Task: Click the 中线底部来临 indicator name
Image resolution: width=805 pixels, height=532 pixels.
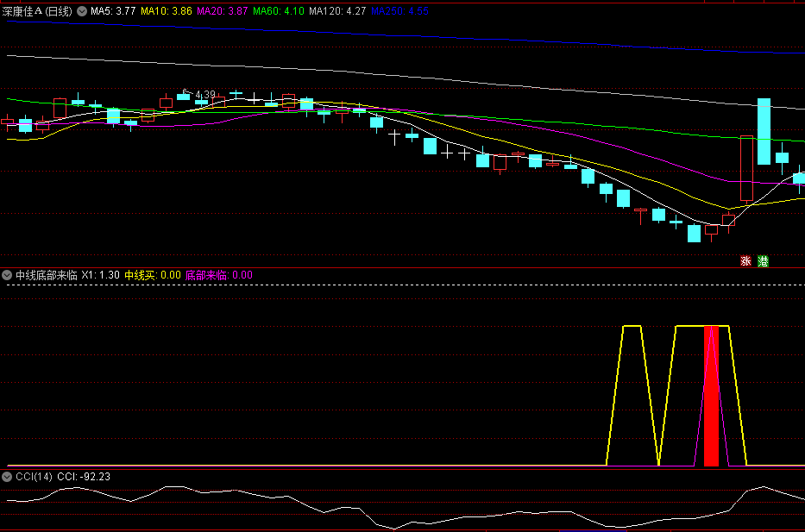Action: [x=47, y=275]
